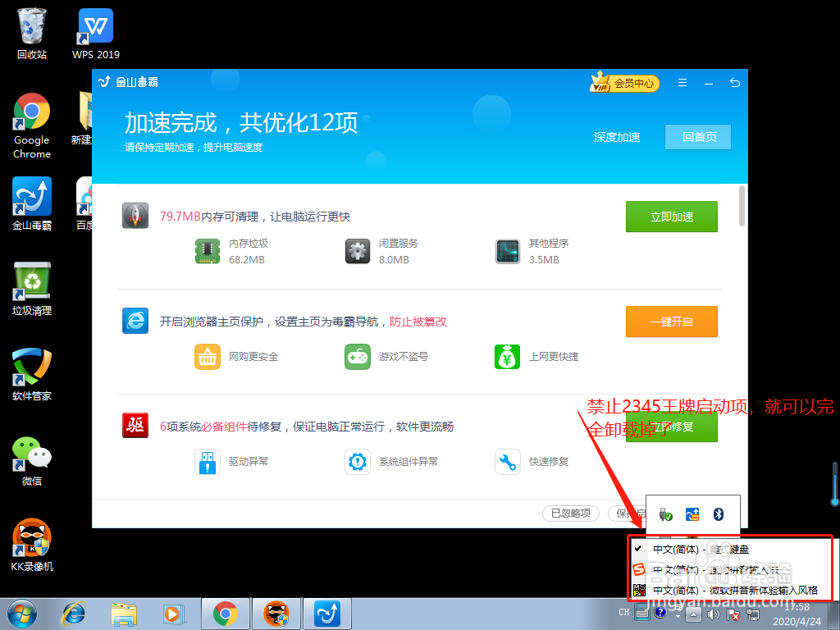Open the VIP 会员中心 badge
The image size is (840, 630).
coord(624,83)
